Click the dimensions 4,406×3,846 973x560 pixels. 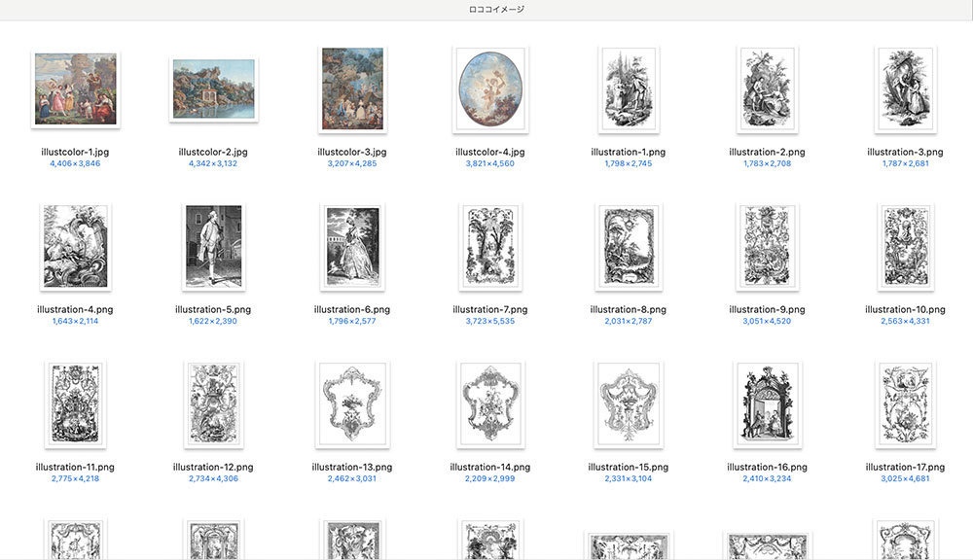pos(75,163)
